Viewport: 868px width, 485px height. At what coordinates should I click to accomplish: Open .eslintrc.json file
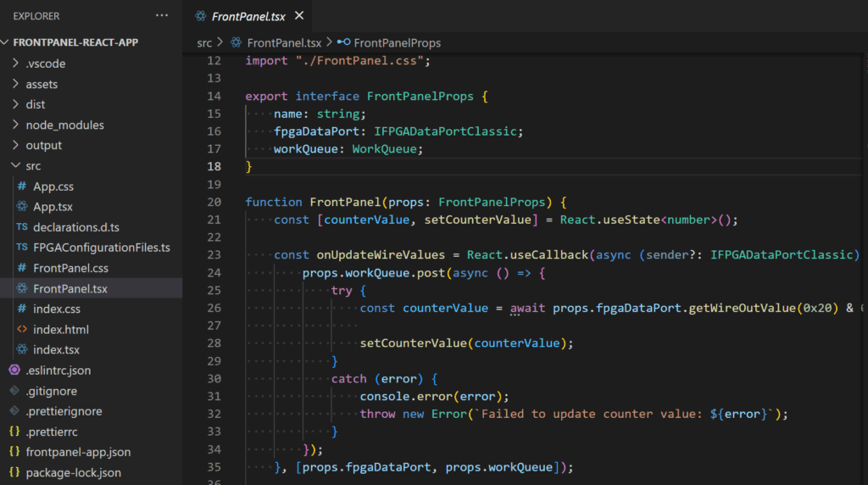click(x=58, y=371)
